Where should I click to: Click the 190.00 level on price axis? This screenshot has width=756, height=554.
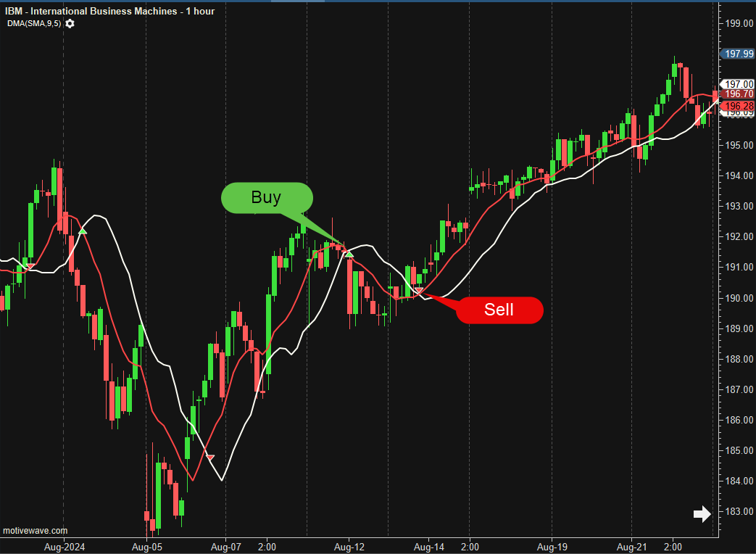click(739, 298)
